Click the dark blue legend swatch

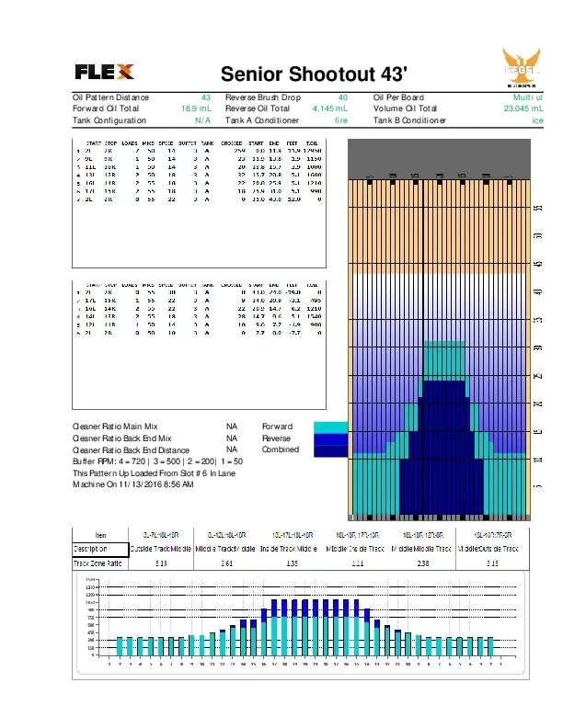328,446
